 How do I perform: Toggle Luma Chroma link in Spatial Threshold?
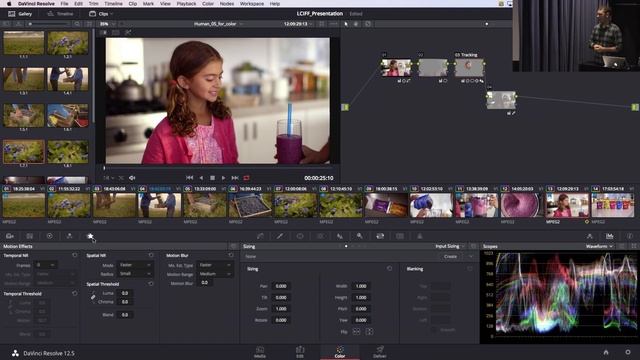93,297
